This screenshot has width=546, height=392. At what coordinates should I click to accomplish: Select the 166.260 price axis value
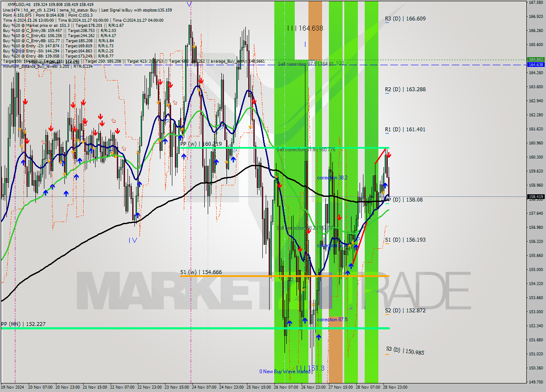pos(536,31)
